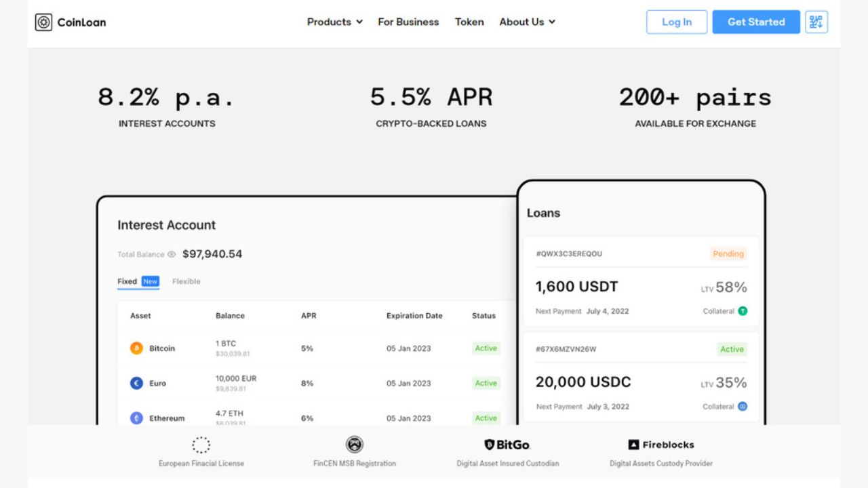Click the Active status in Bitcoin row

click(486, 348)
